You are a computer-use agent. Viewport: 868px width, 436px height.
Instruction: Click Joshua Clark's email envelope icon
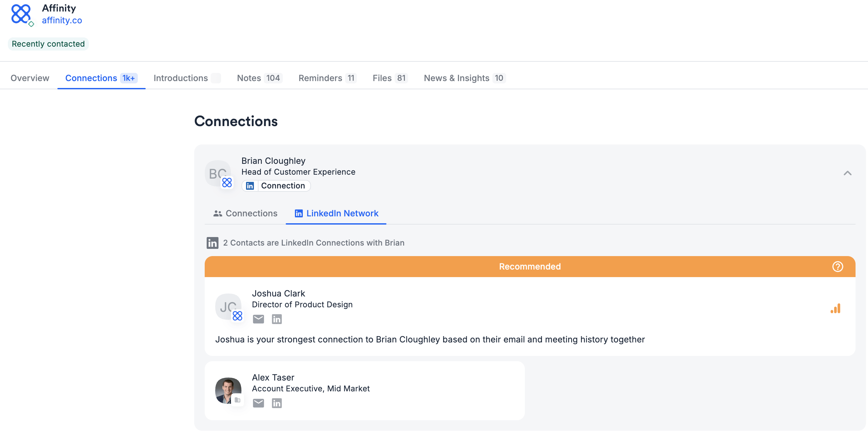(258, 319)
